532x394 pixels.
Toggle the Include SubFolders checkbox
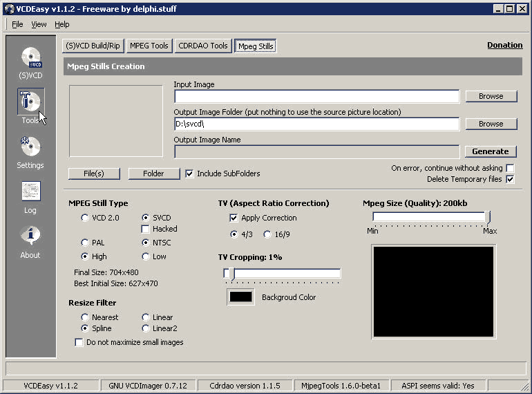pos(189,173)
